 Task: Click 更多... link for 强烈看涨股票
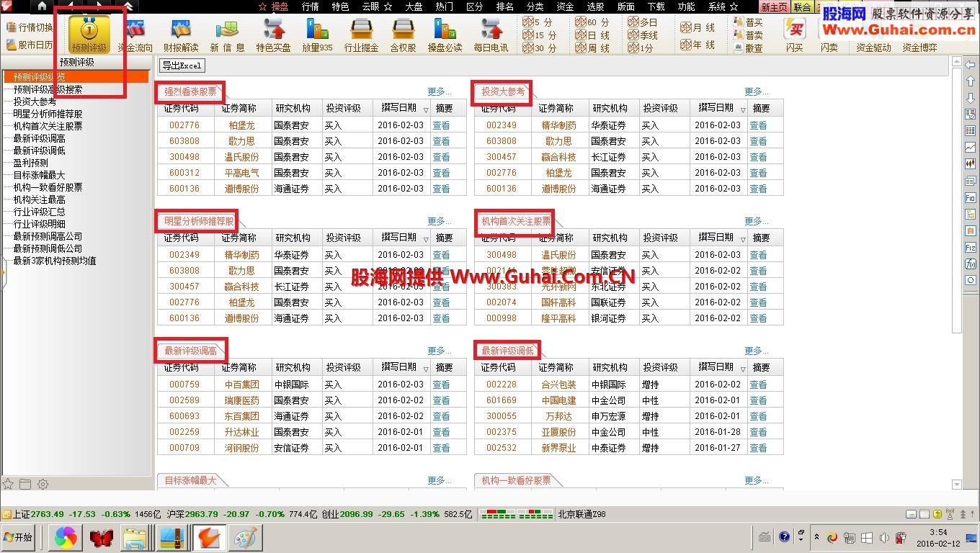[440, 91]
